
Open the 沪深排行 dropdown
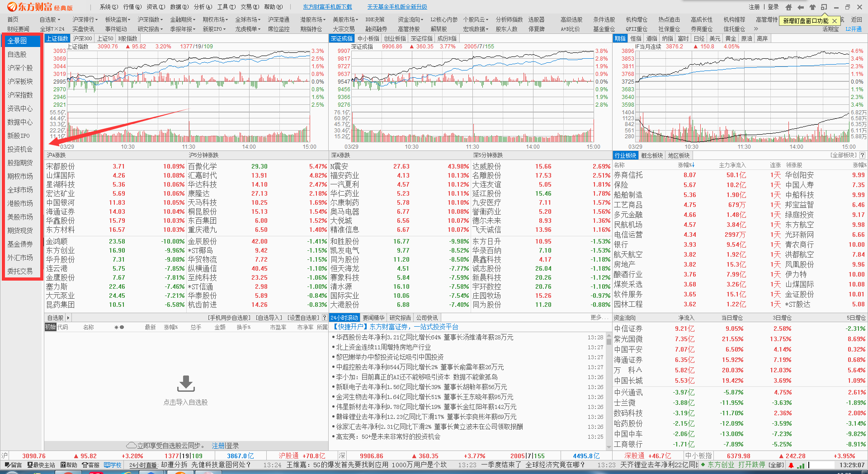pos(85,20)
